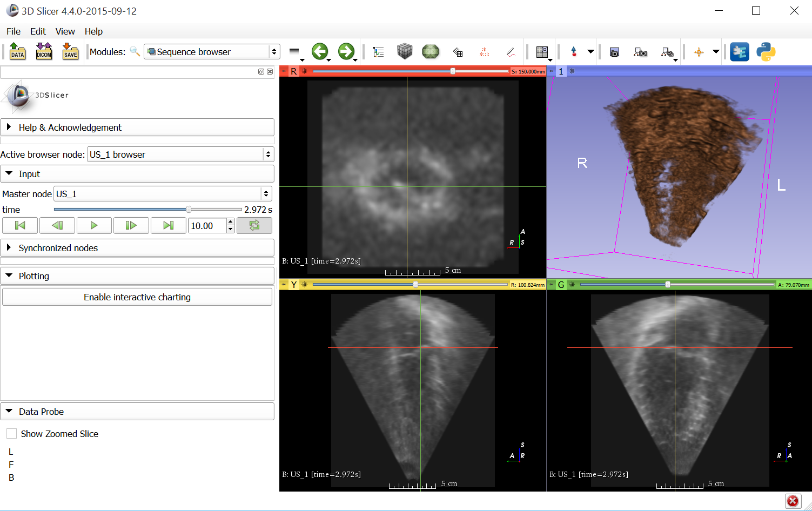This screenshot has width=812, height=511.
Task: Click the time slider handle
Action: (x=189, y=210)
